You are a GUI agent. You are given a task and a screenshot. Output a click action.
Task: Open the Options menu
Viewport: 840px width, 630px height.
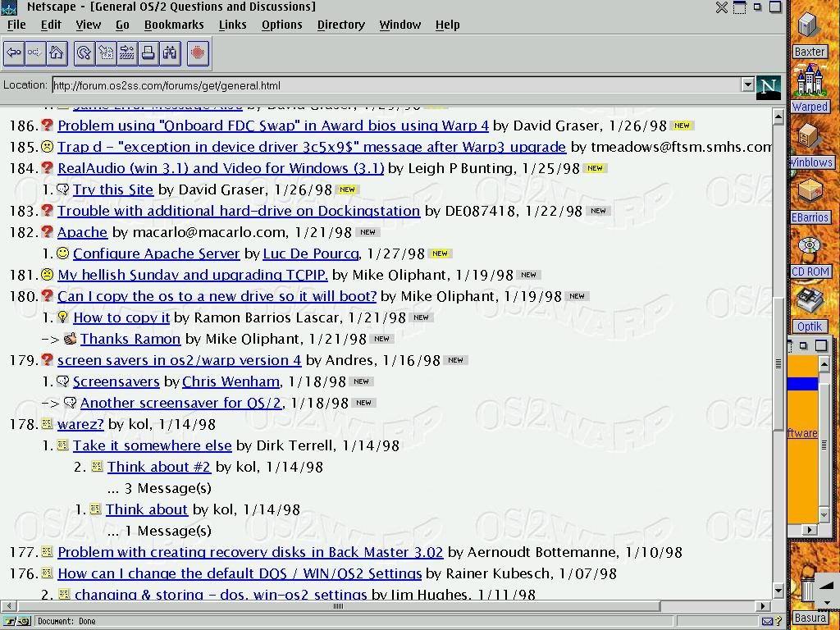(282, 25)
